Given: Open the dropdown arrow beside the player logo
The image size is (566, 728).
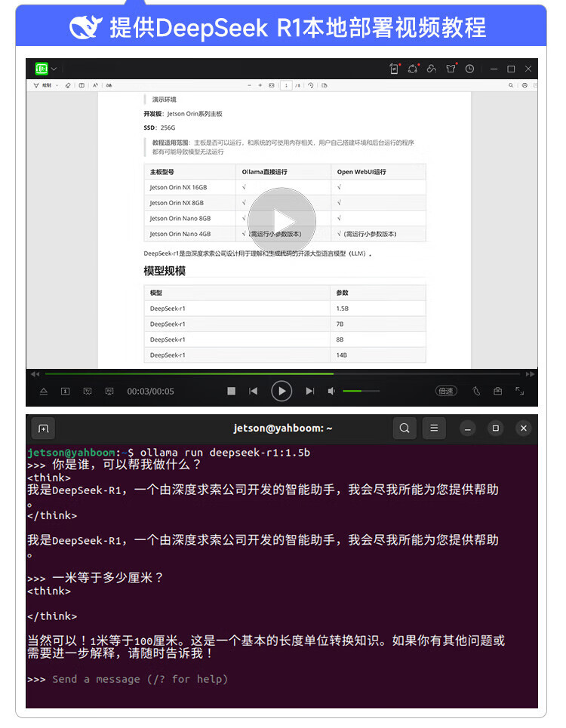Looking at the screenshot, I should click(54, 69).
